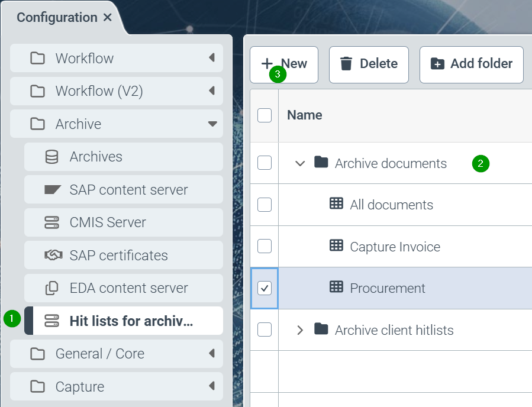Expand the Archive client hitlists chevron
Viewport: 532px width, 407px height.
300,330
